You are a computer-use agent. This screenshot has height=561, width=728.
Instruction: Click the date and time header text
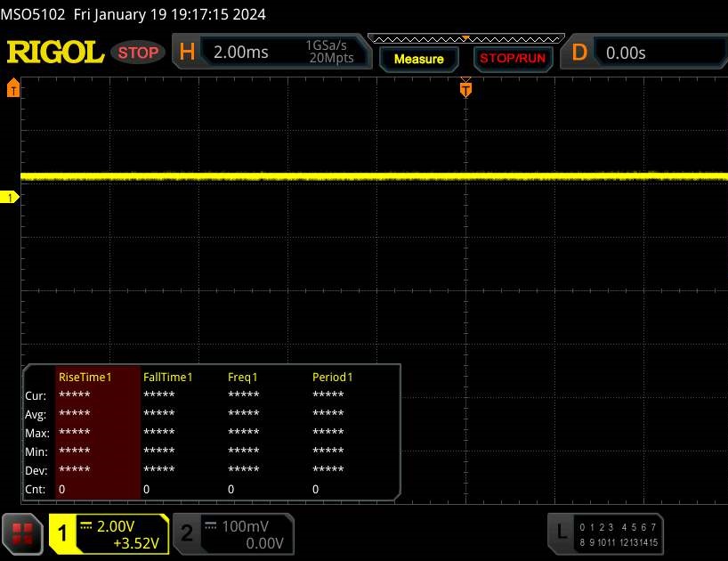[x=169, y=14]
